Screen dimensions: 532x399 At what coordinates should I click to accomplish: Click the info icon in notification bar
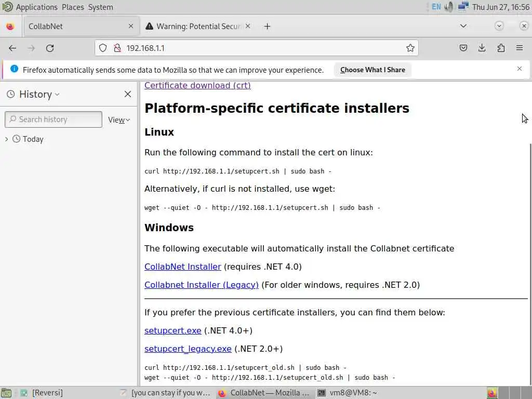14,69
